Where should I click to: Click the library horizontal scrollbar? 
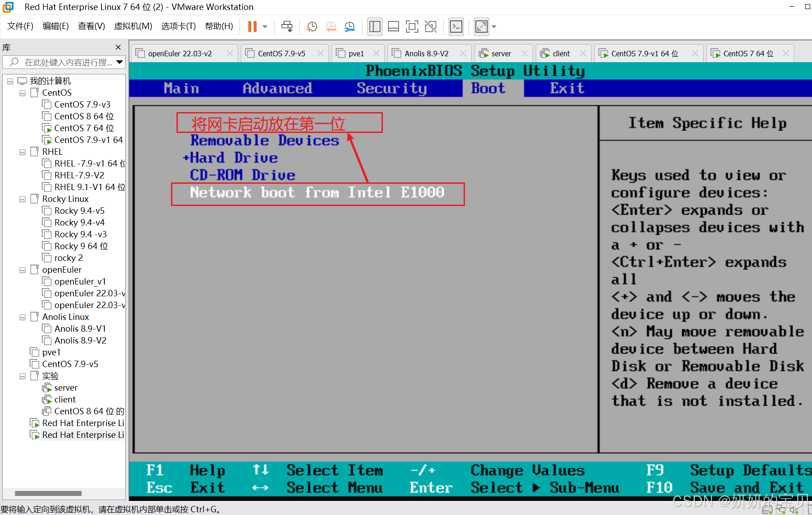pyautogui.click(x=48, y=493)
